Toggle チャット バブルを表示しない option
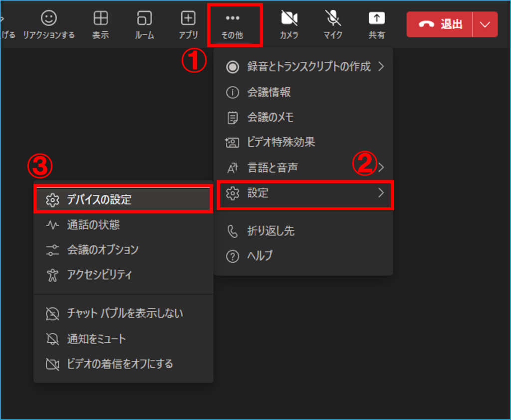511x420 pixels. tap(125, 313)
